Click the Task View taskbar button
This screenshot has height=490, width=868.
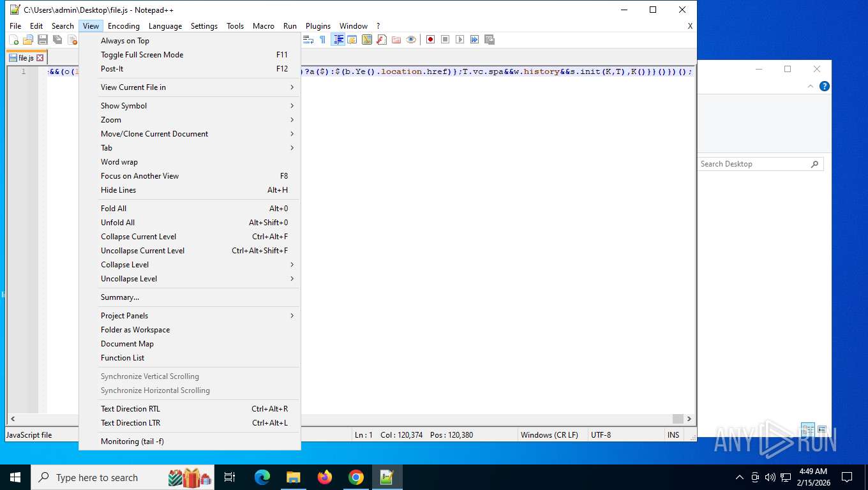[230, 477]
